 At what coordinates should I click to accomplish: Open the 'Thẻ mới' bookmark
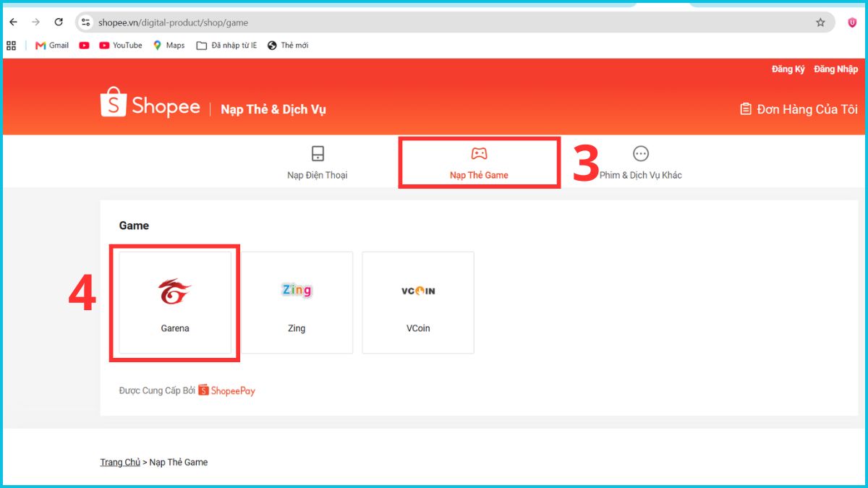click(288, 46)
